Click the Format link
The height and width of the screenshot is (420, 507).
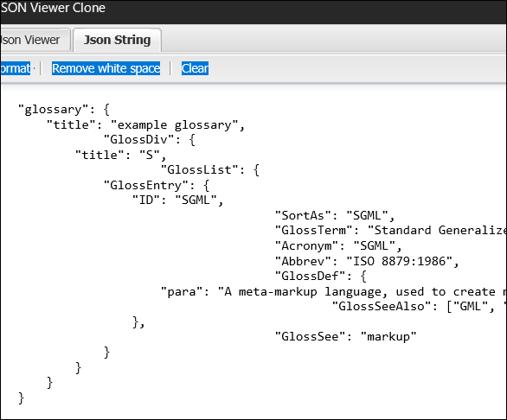point(16,68)
